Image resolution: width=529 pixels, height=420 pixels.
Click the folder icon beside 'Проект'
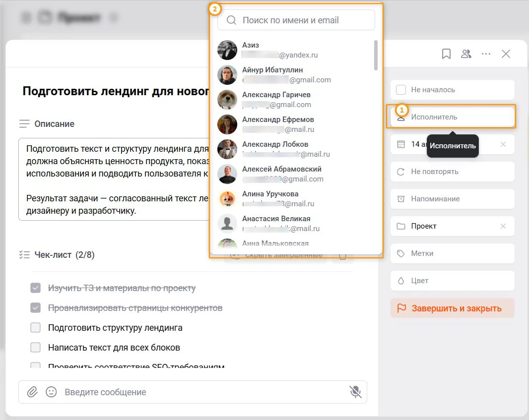point(401,226)
